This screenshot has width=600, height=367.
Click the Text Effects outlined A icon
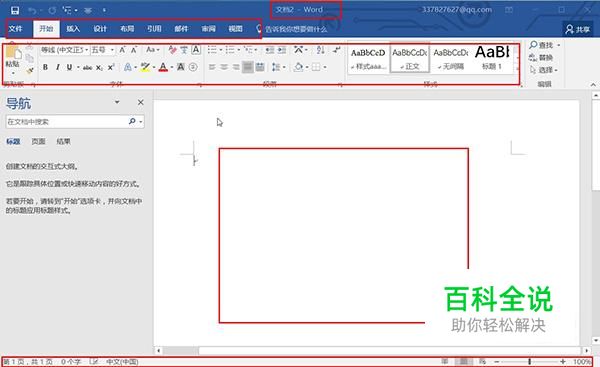[128, 67]
